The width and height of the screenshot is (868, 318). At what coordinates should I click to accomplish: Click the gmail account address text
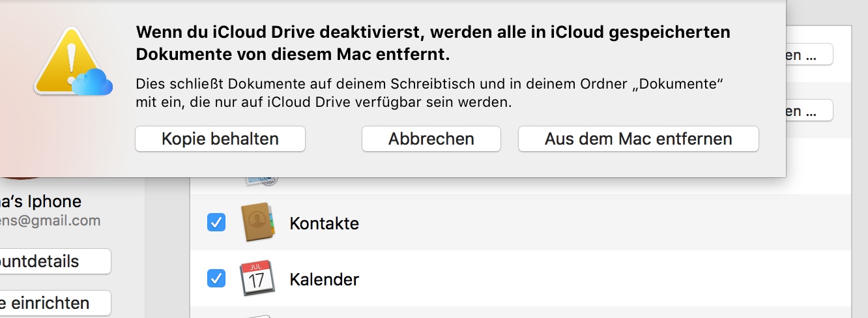[50, 221]
